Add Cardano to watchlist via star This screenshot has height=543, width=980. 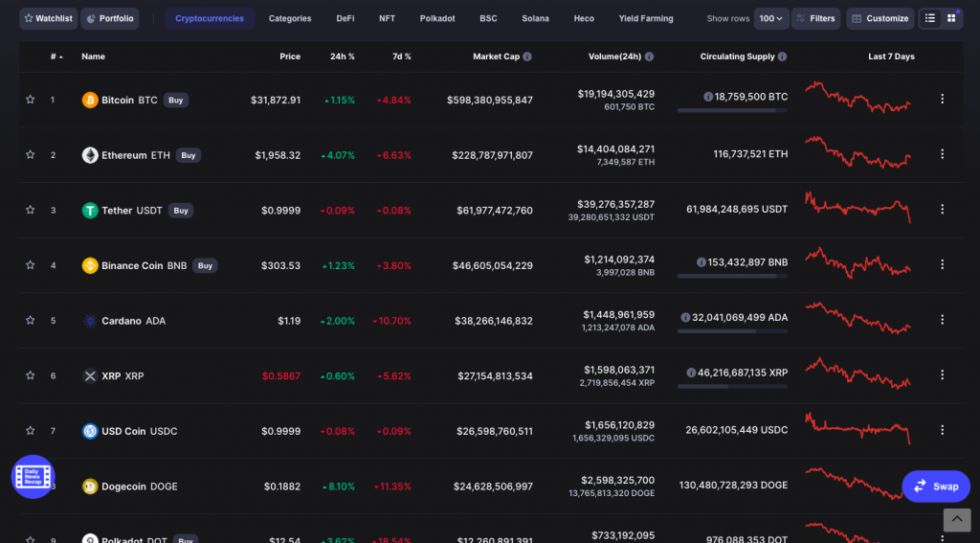pos(30,320)
